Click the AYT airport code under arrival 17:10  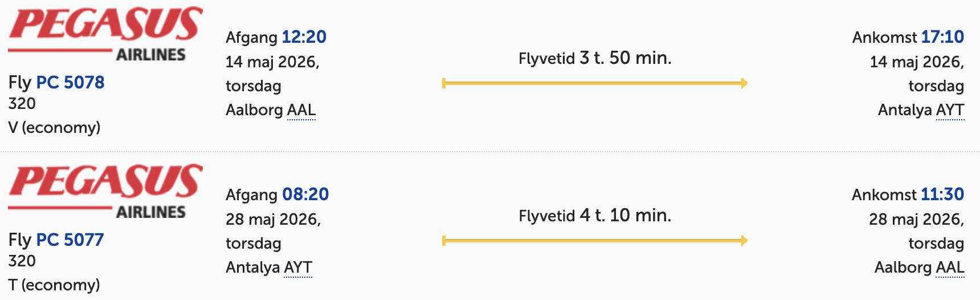tap(950, 110)
